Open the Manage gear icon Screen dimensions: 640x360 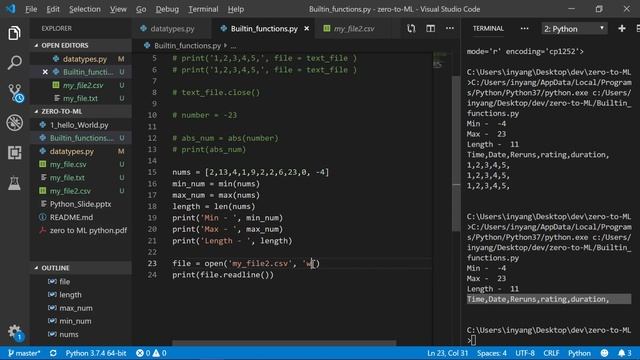(x=14, y=332)
